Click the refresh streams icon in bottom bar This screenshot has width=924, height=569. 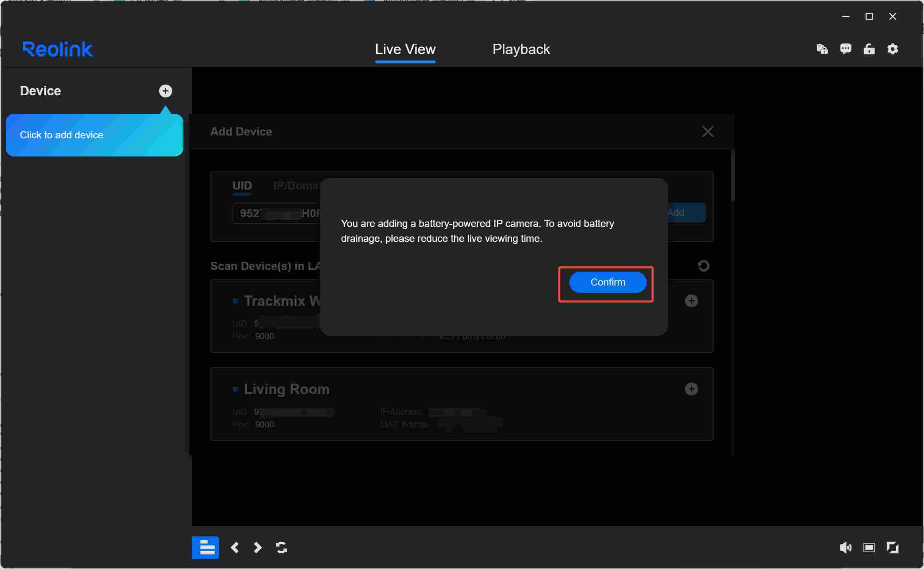tap(281, 547)
